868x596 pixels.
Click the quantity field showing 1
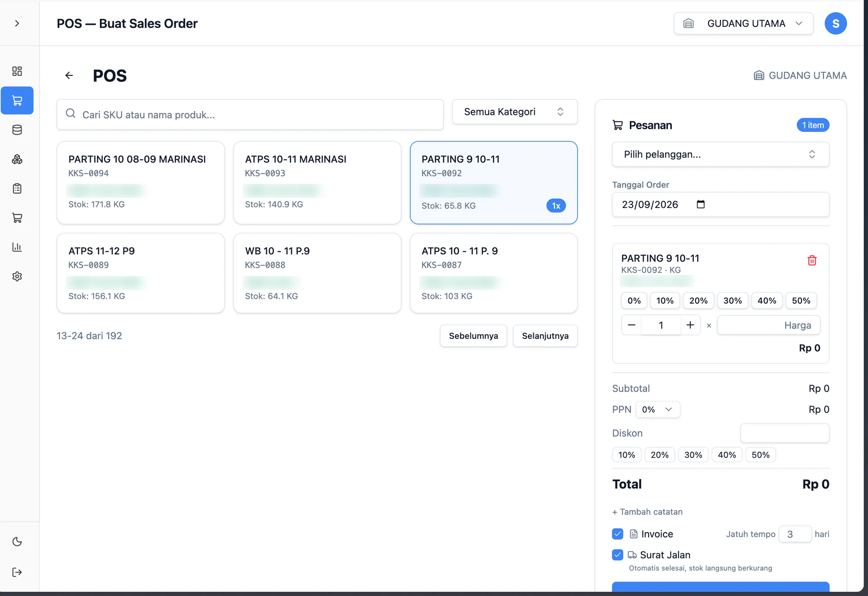pyautogui.click(x=661, y=325)
